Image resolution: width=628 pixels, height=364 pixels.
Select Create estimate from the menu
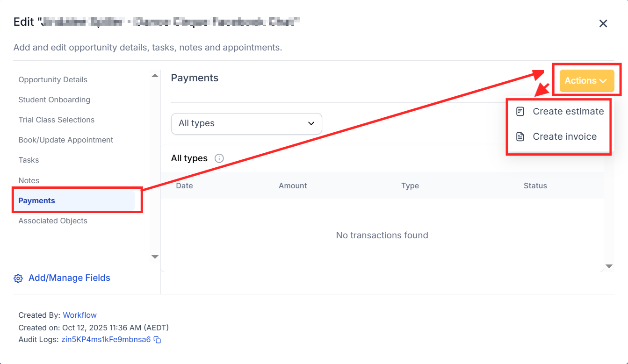point(568,112)
